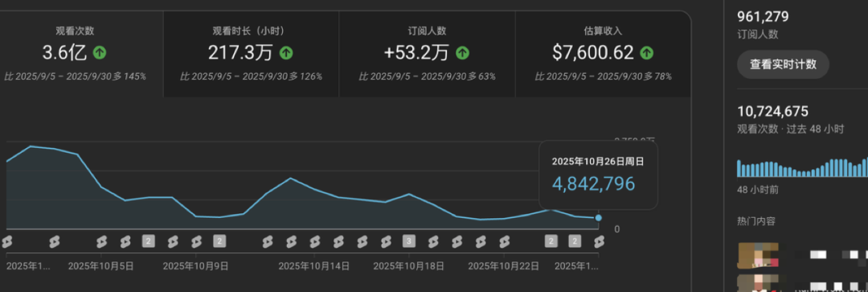Click the 2025年10月5日 axis date label
Screen dimensions: 868x292
[100, 266]
